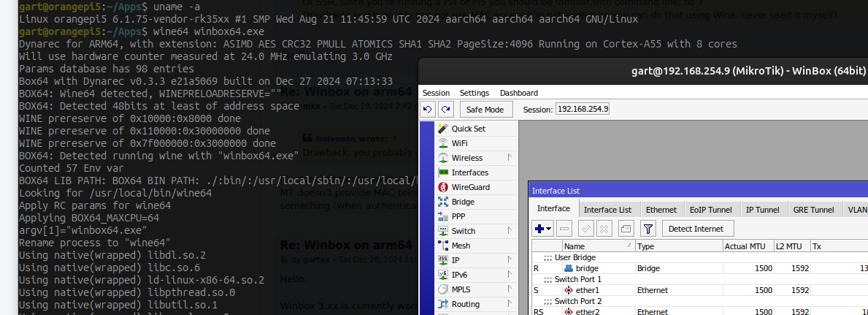The width and height of the screenshot is (868, 315).
Task: Click the Session address field 192.168.254.9
Action: pos(583,109)
